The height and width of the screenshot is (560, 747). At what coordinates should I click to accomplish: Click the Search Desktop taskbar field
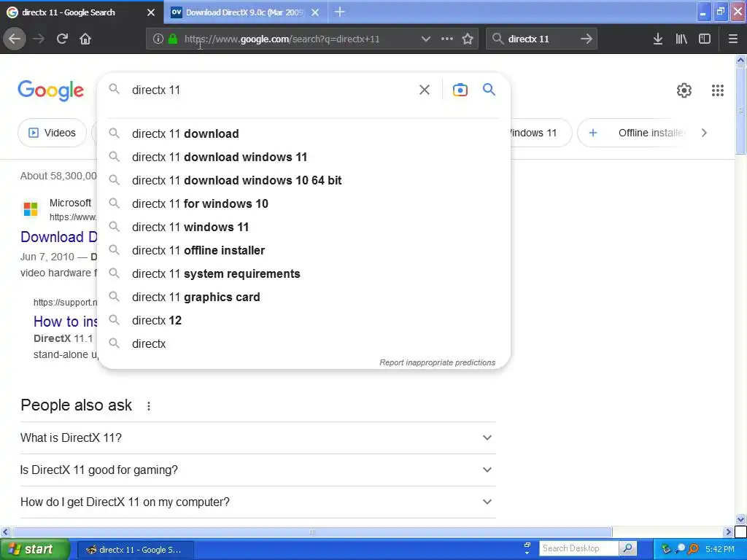click(x=578, y=548)
